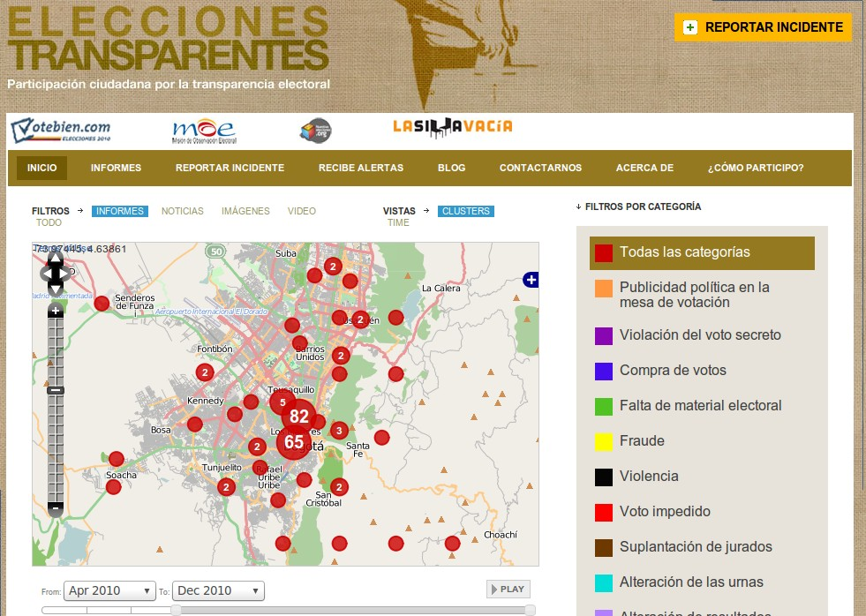
Task: Open the CONTACTARNOS menu item
Action: tap(541, 168)
